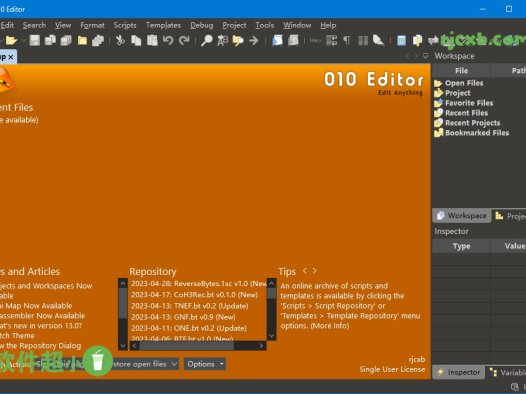Image resolution: width=526 pixels, height=394 pixels.
Task: Click the Close All stacked pages icon
Action: (x=98, y=41)
